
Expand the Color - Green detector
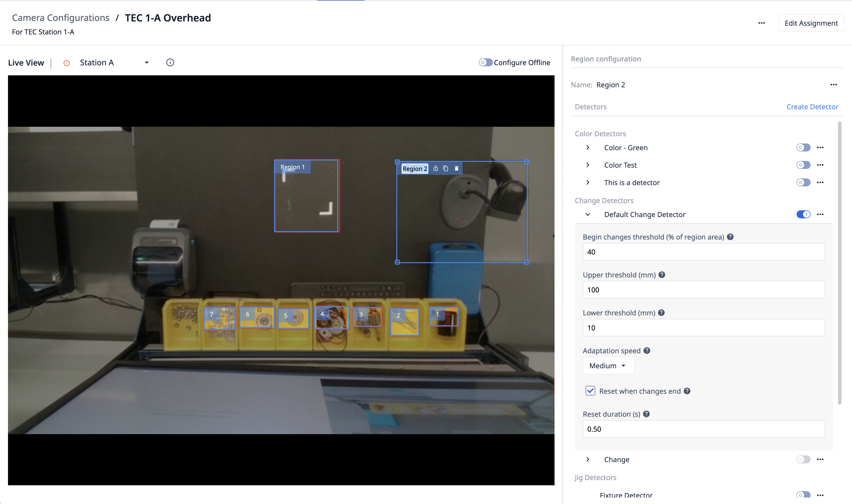(x=588, y=147)
